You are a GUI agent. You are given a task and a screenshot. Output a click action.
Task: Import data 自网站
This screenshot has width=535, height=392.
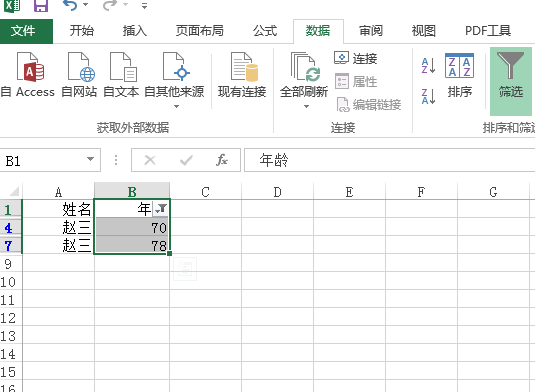click(79, 75)
